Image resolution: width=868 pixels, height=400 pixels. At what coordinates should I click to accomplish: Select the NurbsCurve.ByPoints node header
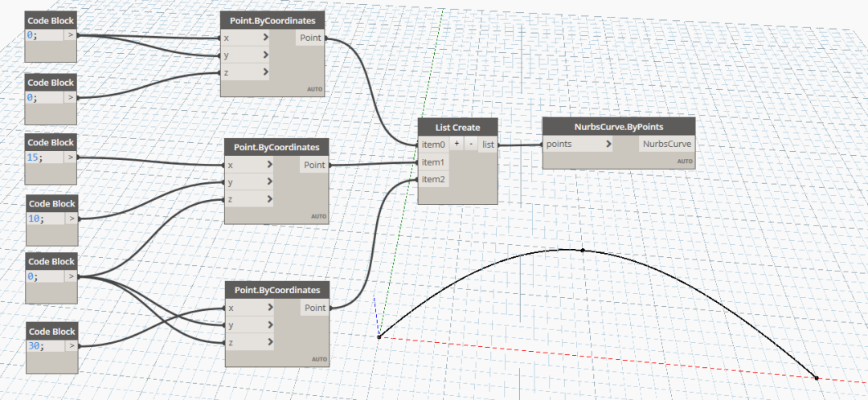[618, 126]
